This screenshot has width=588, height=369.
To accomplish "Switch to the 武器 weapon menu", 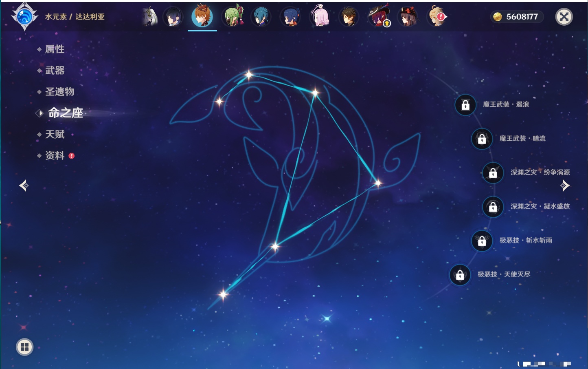I will 55,71.
